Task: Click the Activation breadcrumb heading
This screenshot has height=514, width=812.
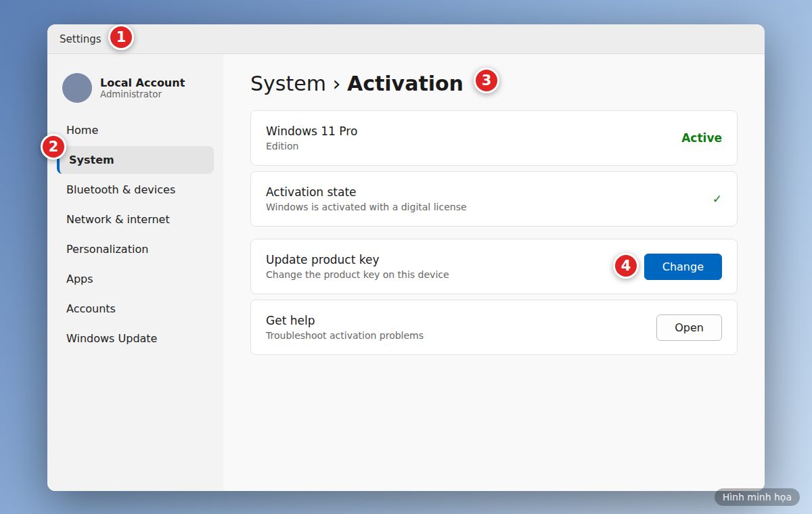Action: [405, 83]
